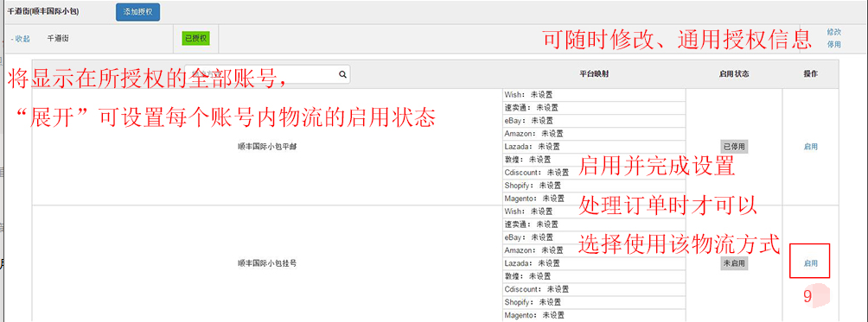The width and height of the screenshot is (868, 322).
Task: Click the 未启用 status badge
Action: point(734,263)
